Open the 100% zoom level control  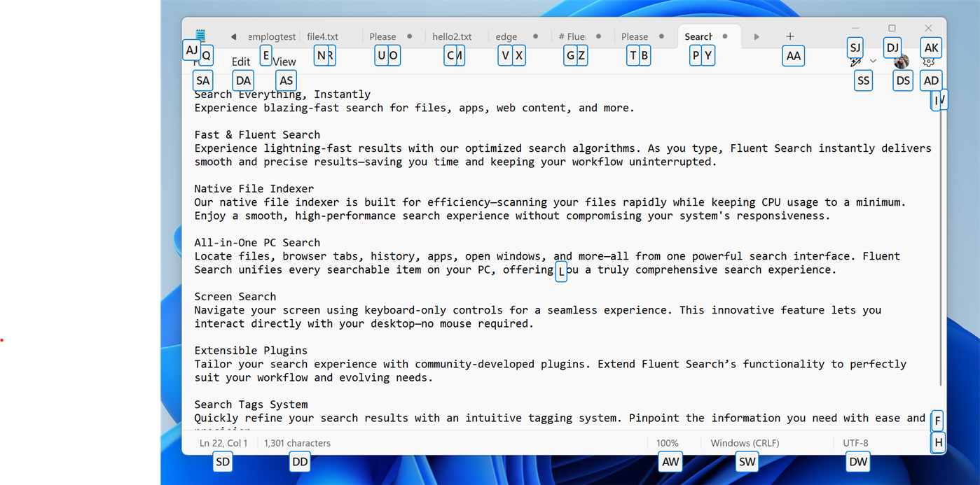pyautogui.click(x=666, y=443)
